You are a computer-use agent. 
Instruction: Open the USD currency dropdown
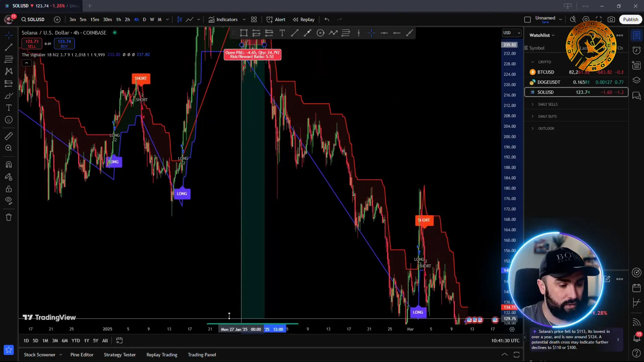[512, 33]
